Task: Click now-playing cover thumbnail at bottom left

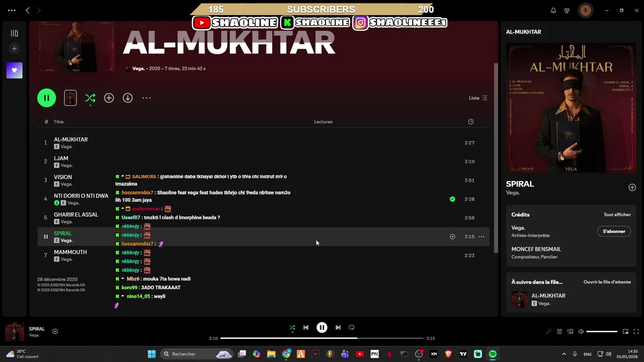Action: pyautogui.click(x=14, y=332)
